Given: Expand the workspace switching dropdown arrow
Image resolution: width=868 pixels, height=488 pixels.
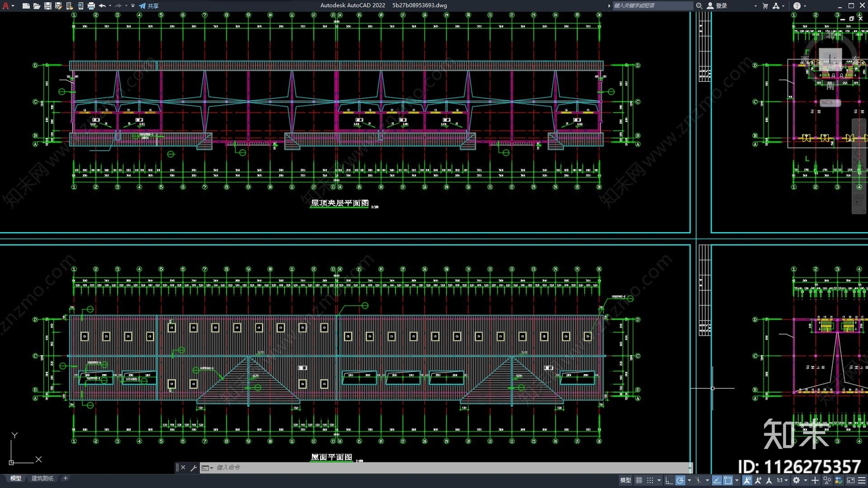Looking at the screenshot, I should pos(806,480).
